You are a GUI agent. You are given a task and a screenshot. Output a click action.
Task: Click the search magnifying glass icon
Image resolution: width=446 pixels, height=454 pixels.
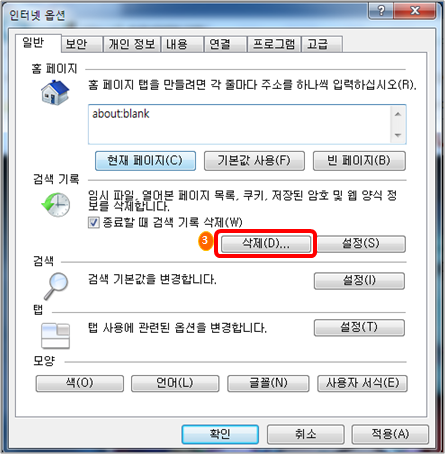click(x=56, y=286)
